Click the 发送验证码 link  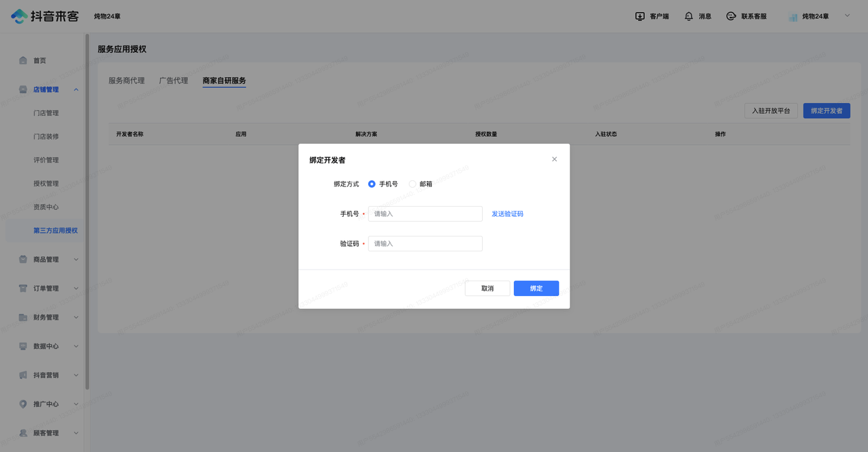[x=507, y=214]
